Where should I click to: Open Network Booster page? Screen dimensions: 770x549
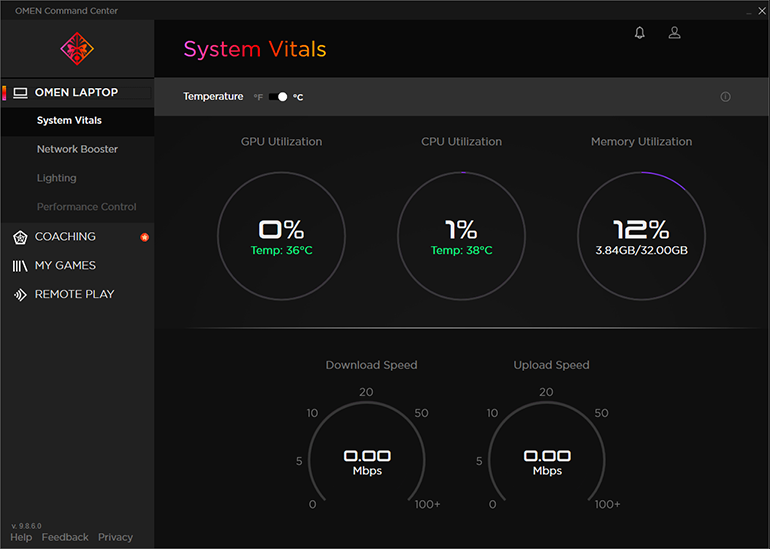pos(78,149)
